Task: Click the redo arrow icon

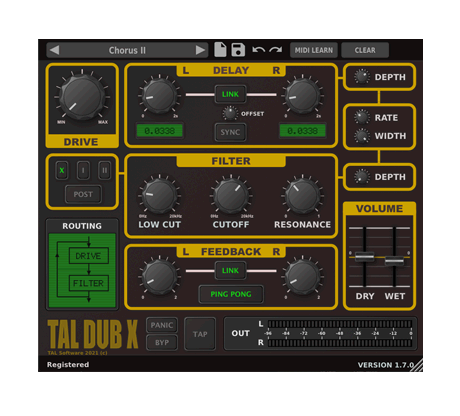Action: point(276,50)
